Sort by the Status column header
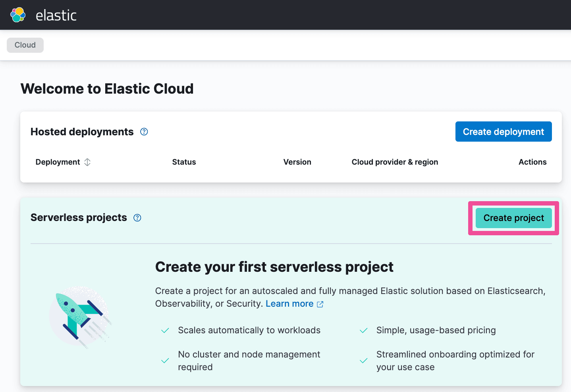This screenshot has height=392, width=571. click(184, 162)
